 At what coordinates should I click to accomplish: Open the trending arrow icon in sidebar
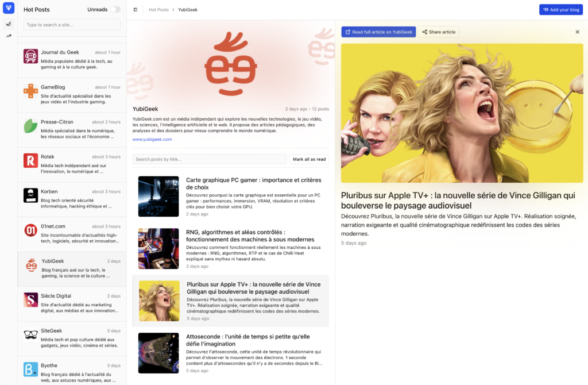click(x=9, y=36)
